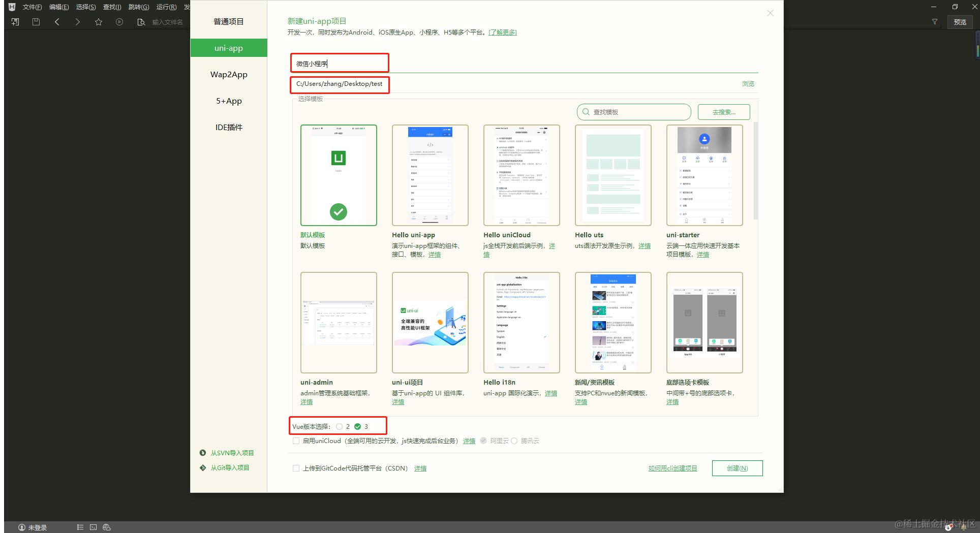This screenshot has width=980, height=533.
Task: Click the file search icon
Action: 141,22
